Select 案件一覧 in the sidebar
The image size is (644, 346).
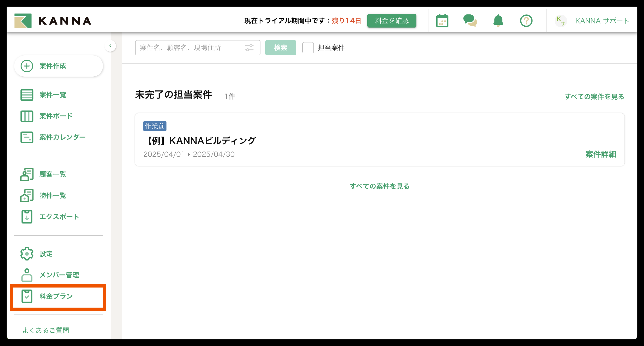coord(53,95)
